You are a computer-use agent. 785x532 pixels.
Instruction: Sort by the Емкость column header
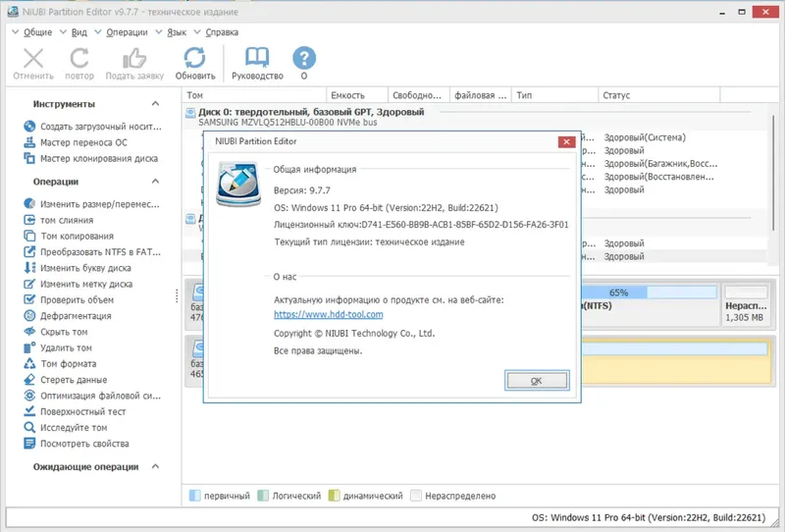[x=357, y=95]
